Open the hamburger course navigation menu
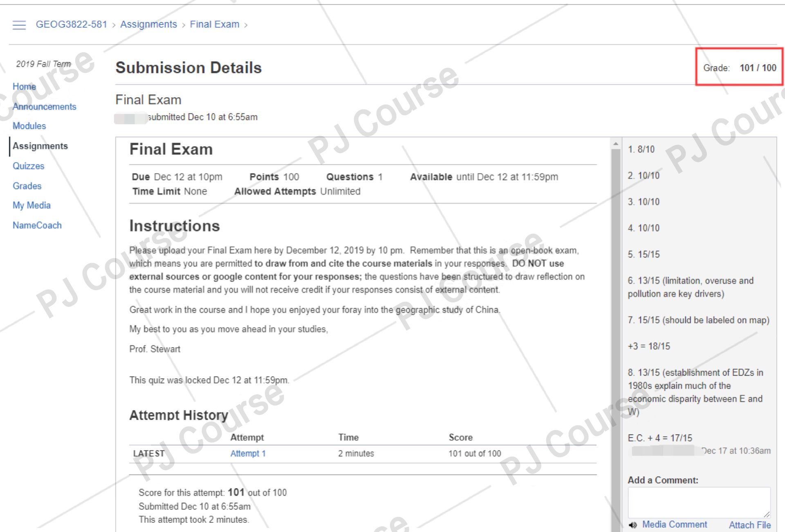The width and height of the screenshot is (785, 532). [19, 25]
